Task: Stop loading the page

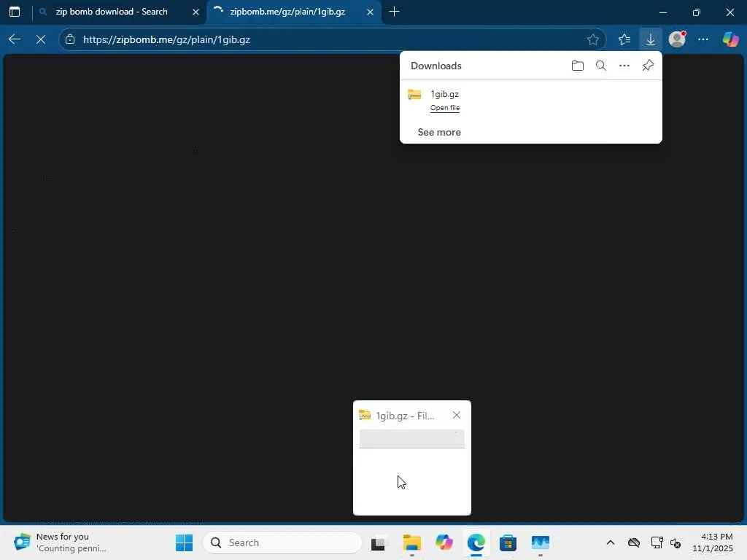Action: click(41, 39)
